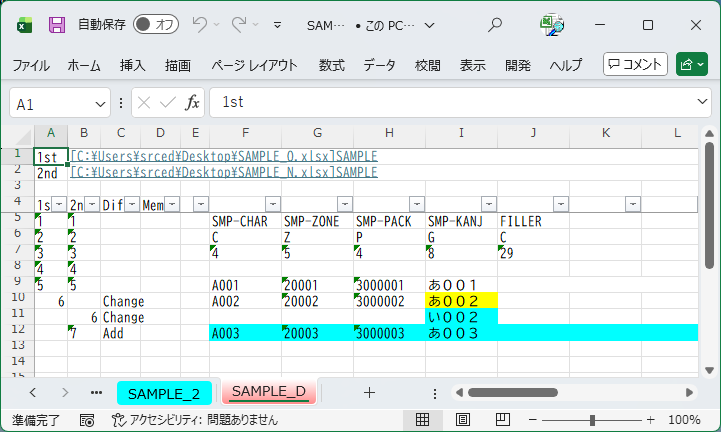
Task: Click the Undo arrow icon
Action: point(200,24)
